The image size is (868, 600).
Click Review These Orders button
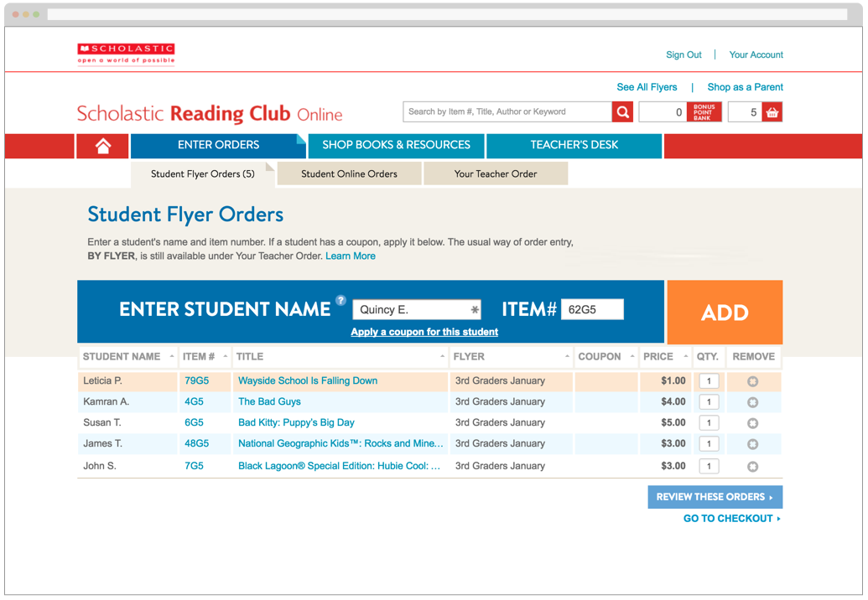tap(715, 497)
